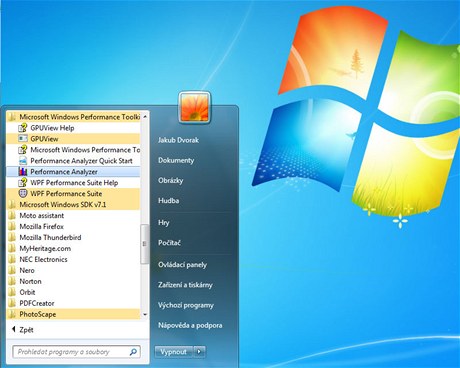This screenshot has width=460, height=368.
Task: Click the programs list scroll up arrow
Action: pos(145,116)
